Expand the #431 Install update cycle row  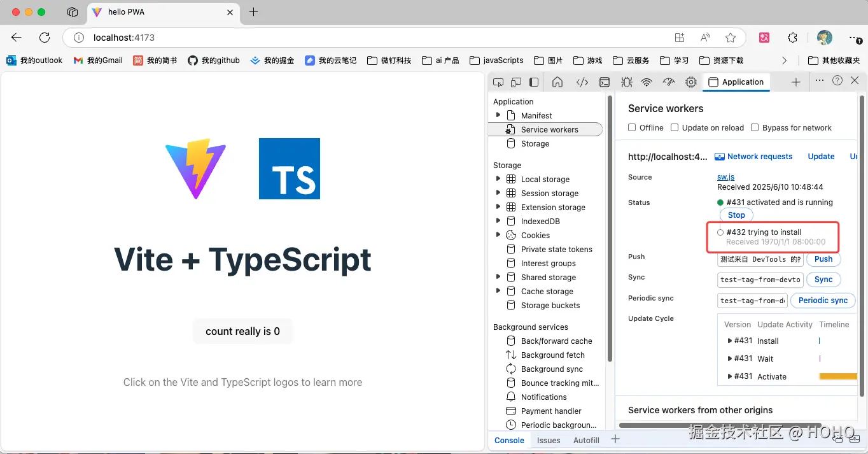coord(729,341)
